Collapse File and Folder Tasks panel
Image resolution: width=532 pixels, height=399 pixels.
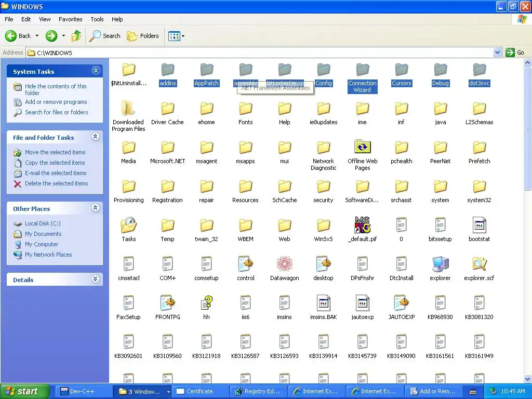pos(96,137)
